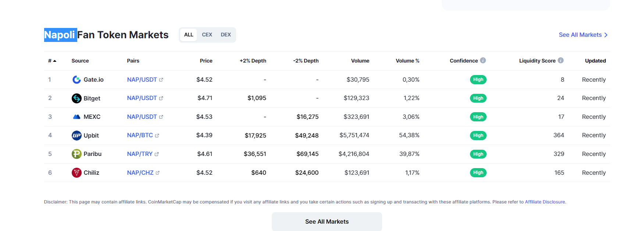644x231 pixels.
Task: Click the Bitget source name
Action: (92, 98)
